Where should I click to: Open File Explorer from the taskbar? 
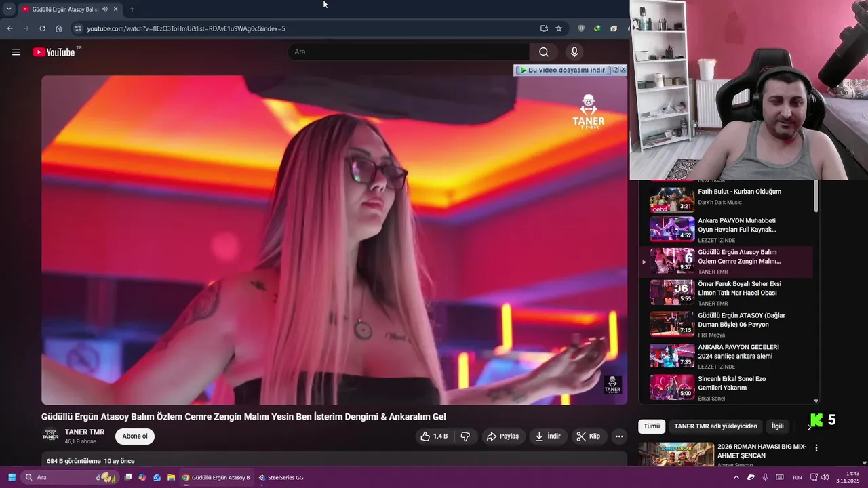coord(172,477)
